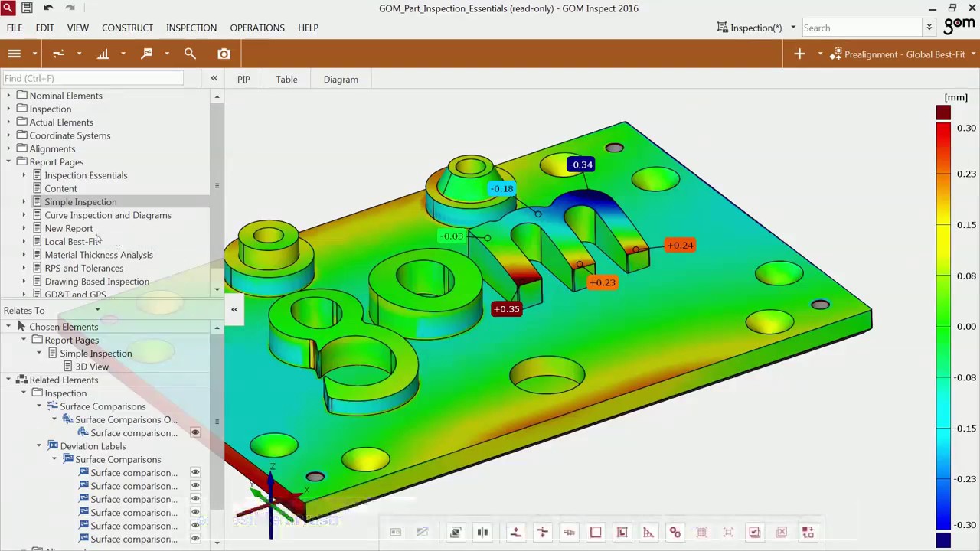Collapse the Deviation Labels tree node
Viewport: 980px width, 551px height.
pyautogui.click(x=39, y=446)
